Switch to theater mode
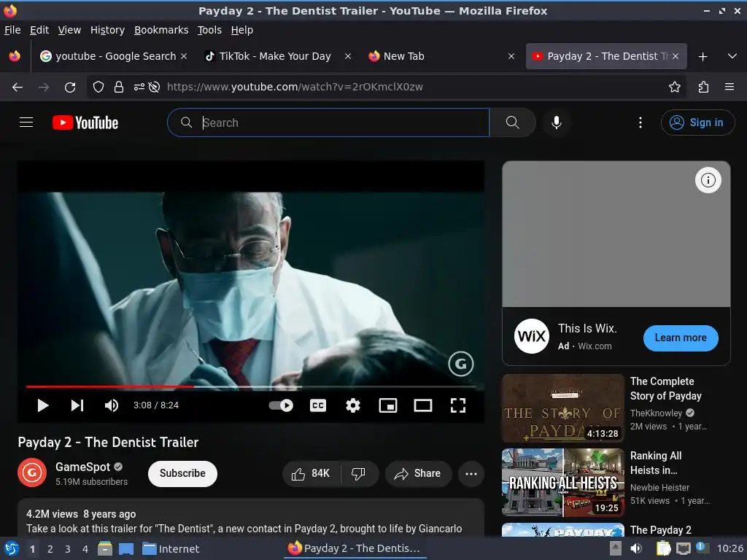Screen dimensions: 747x560 tap(423, 405)
